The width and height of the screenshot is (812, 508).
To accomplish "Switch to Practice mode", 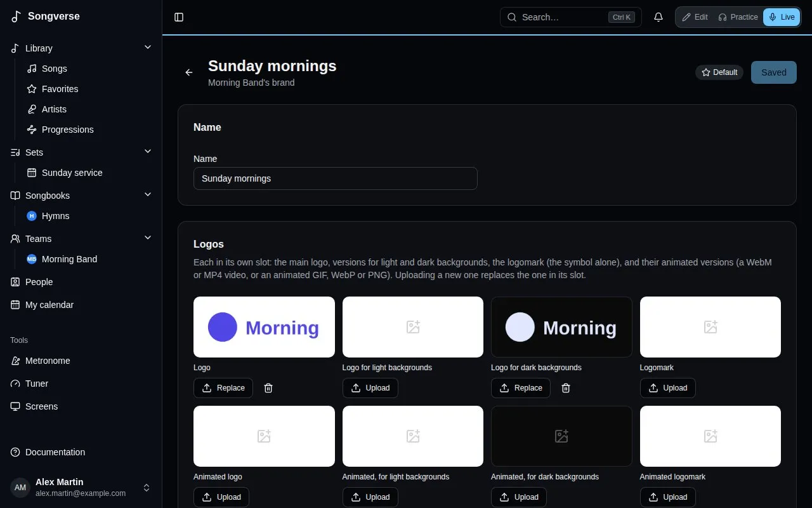I will tap(738, 17).
